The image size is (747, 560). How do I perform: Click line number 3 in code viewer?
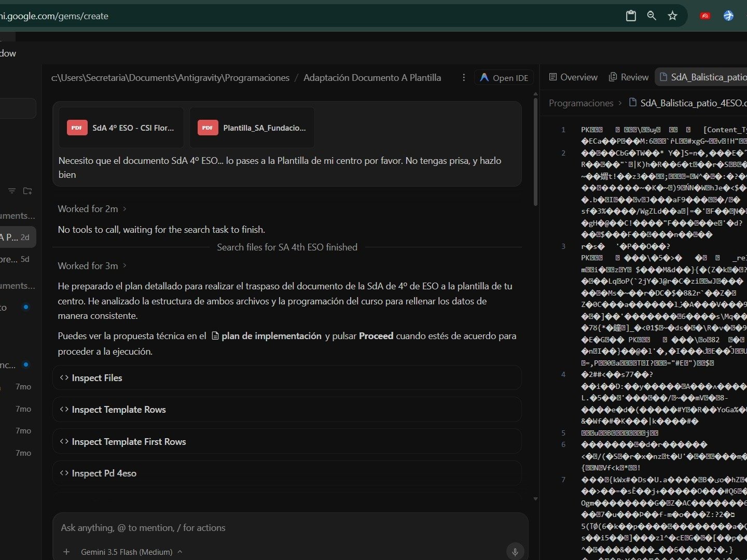tap(563, 246)
